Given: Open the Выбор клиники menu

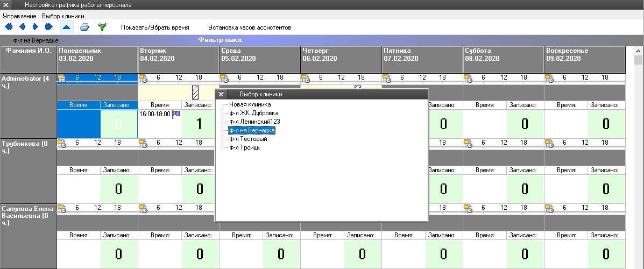Looking at the screenshot, I should point(63,16).
